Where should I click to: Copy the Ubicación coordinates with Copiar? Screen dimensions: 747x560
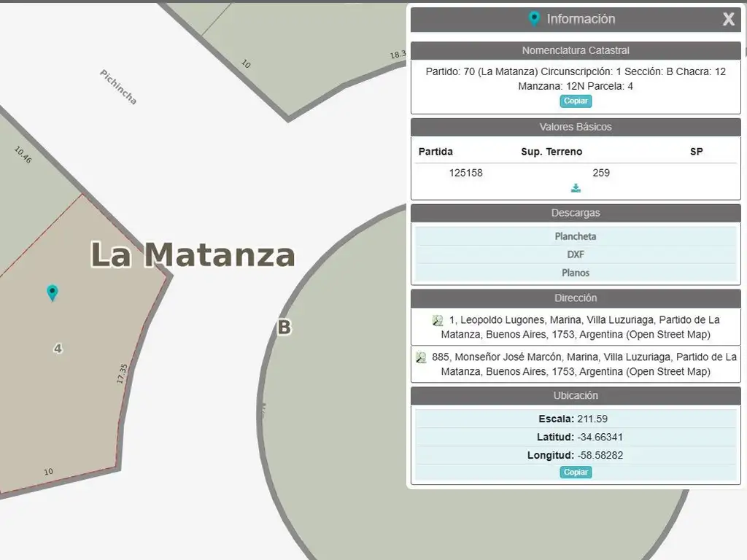tap(576, 472)
